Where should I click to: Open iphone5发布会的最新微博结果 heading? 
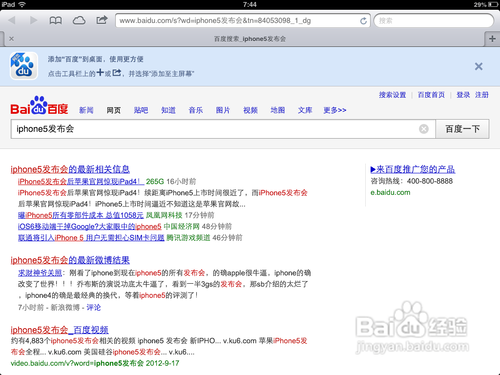pyautogui.click(x=70, y=260)
